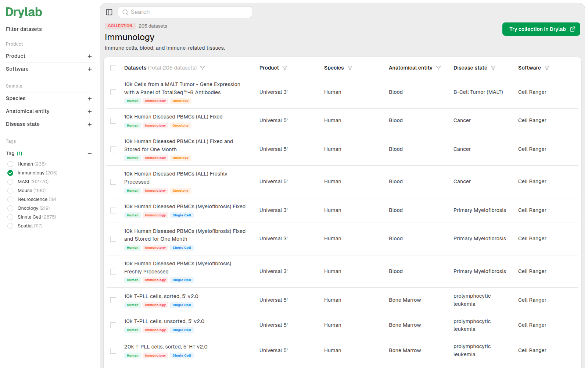Select the Human tag radio option
Screen dimensions: 588x368
pos(10,164)
